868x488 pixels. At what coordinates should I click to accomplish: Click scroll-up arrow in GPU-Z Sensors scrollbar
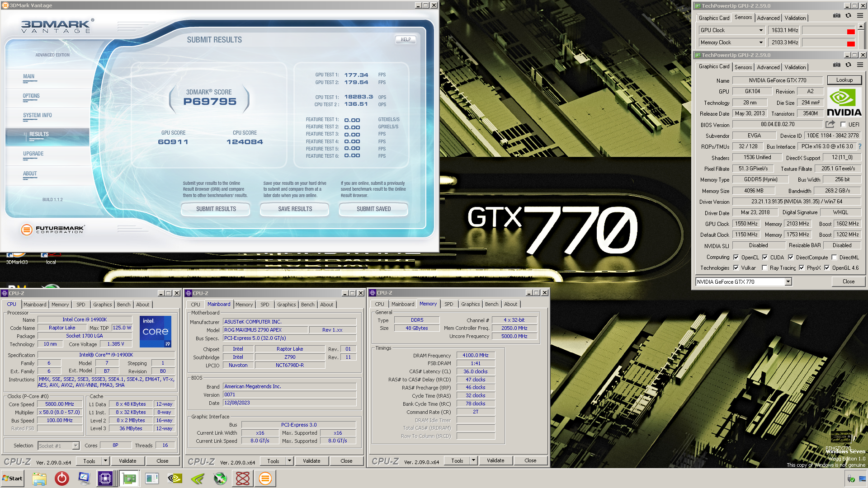(x=861, y=27)
